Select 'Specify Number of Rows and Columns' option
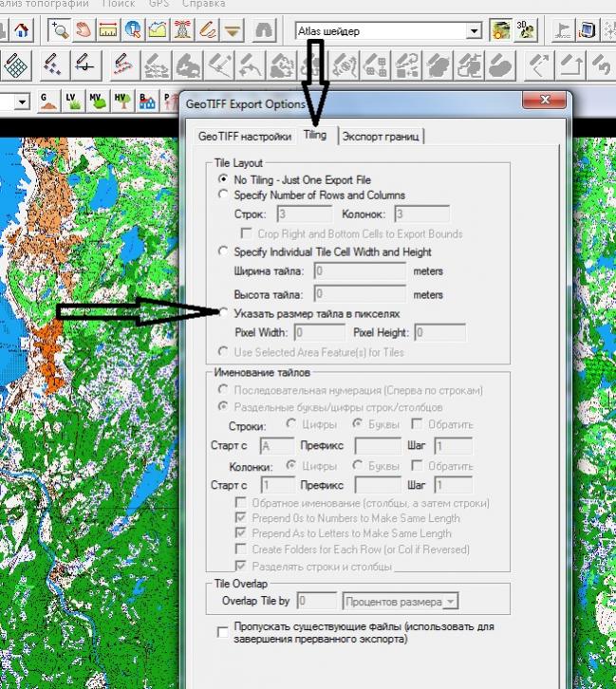Image resolution: width=616 pixels, height=689 pixels. pos(224,195)
